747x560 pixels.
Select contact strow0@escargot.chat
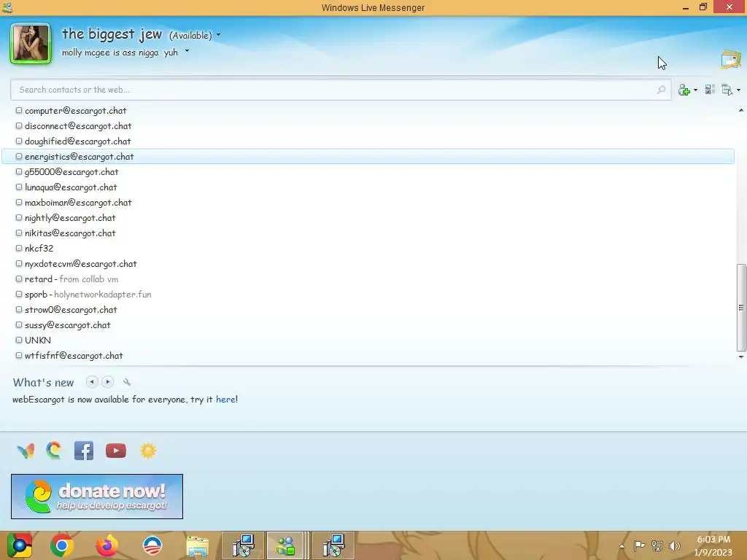[368, 309]
